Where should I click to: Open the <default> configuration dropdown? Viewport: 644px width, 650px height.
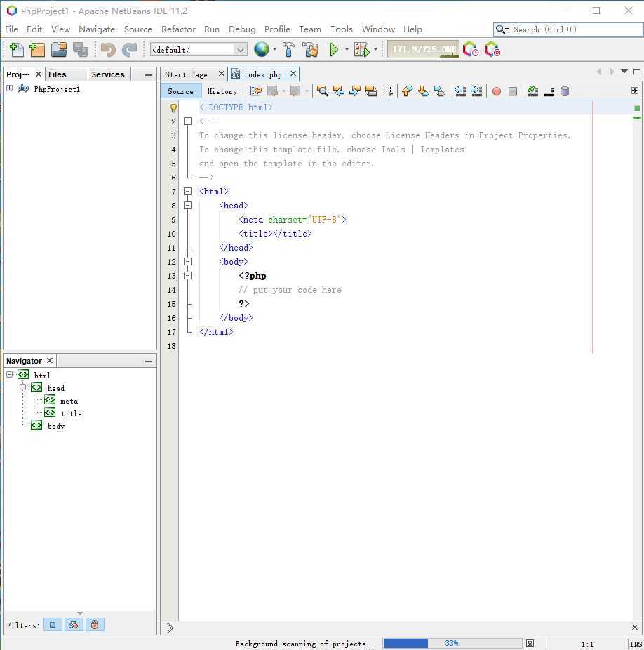click(x=199, y=50)
